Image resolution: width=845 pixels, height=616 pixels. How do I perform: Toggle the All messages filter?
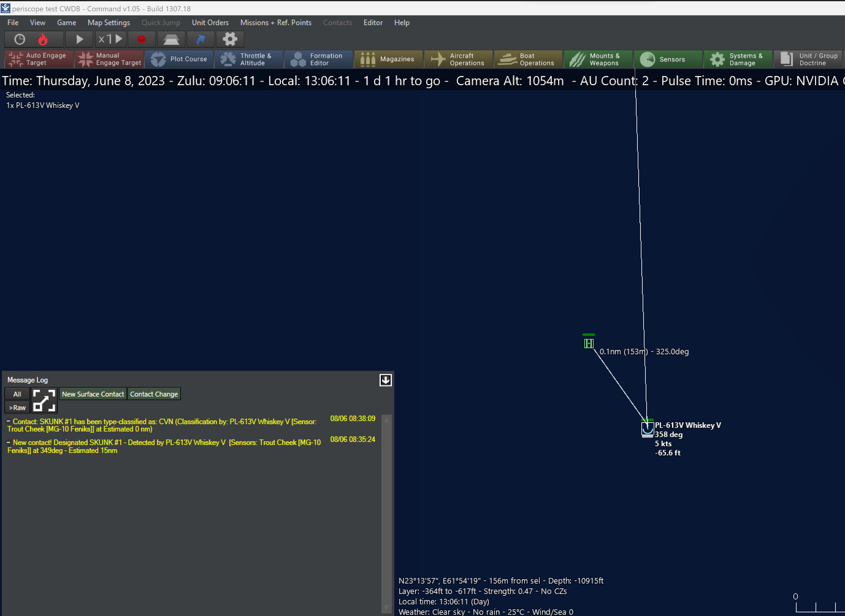click(x=17, y=394)
